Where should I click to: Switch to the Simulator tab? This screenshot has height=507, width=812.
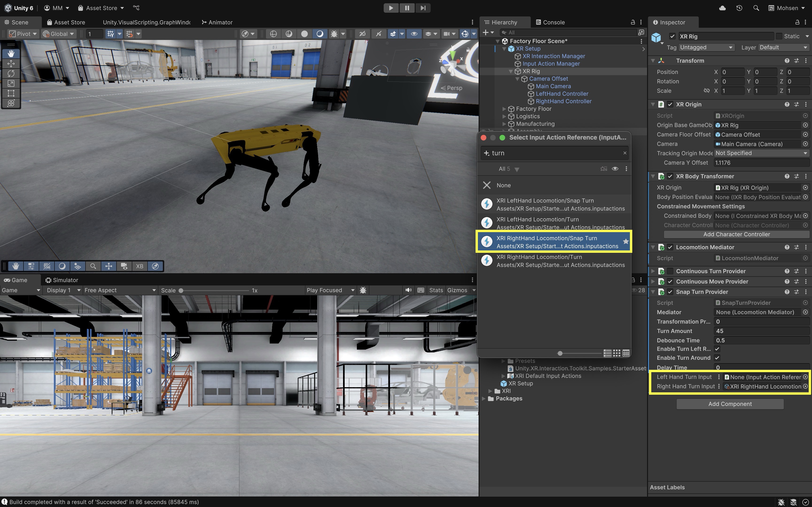click(x=62, y=280)
